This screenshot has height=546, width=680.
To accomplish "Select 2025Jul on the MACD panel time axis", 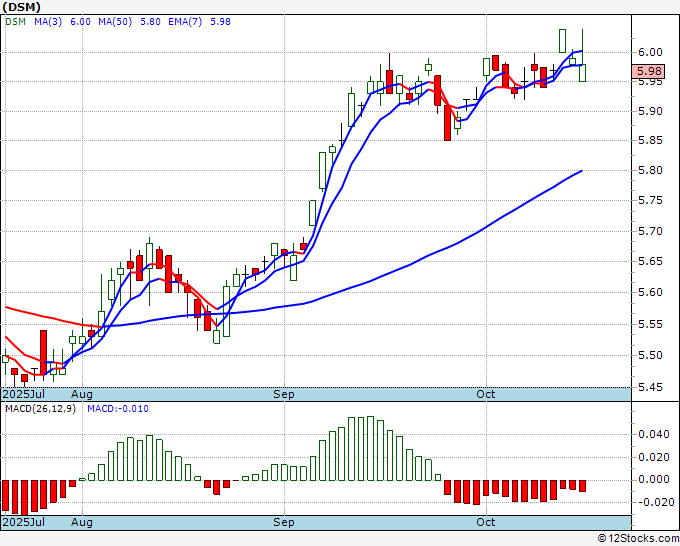I will coord(24,522).
